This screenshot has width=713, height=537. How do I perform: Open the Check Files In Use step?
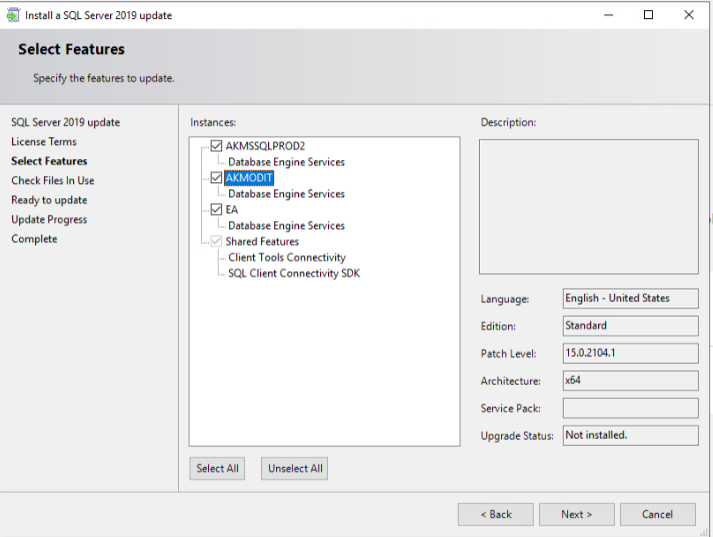[x=53, y=181]
